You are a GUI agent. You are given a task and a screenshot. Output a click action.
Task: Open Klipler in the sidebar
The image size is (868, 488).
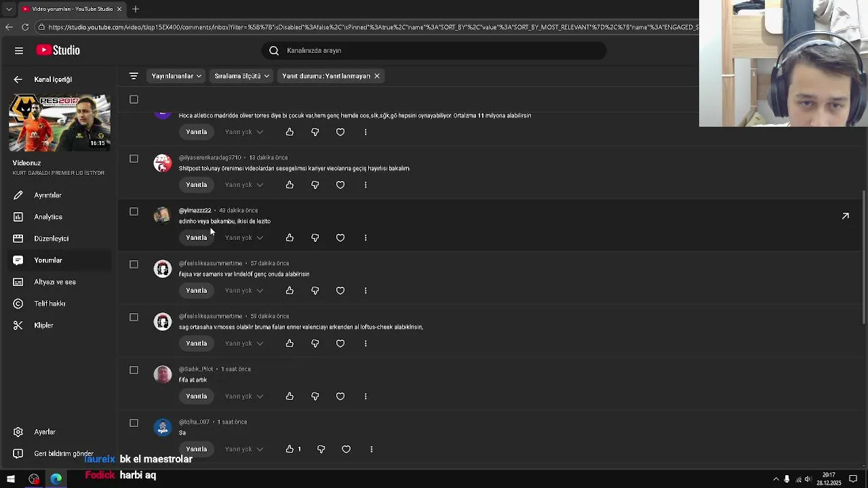point(59,325)
